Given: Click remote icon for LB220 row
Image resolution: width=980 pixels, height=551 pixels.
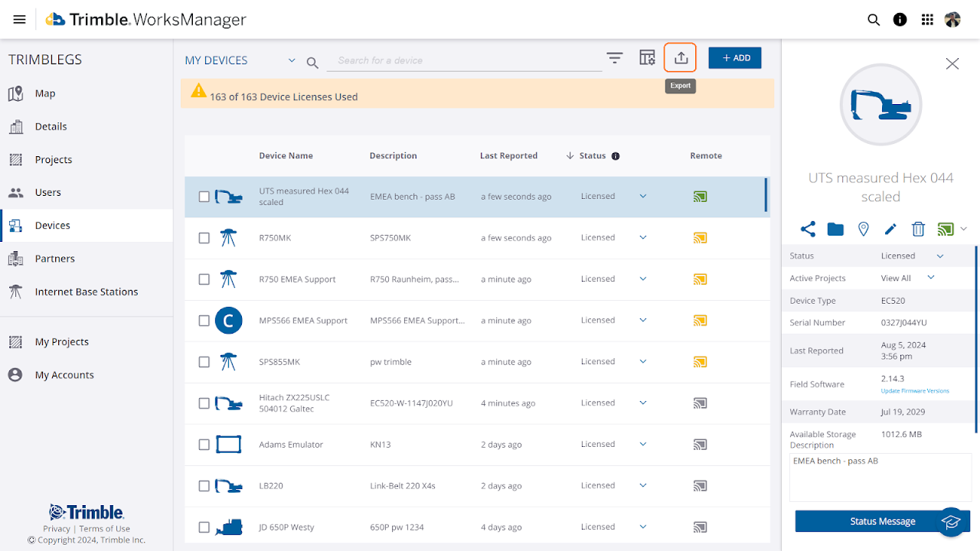Looking at the screenshot, I should tap(700, 486).
